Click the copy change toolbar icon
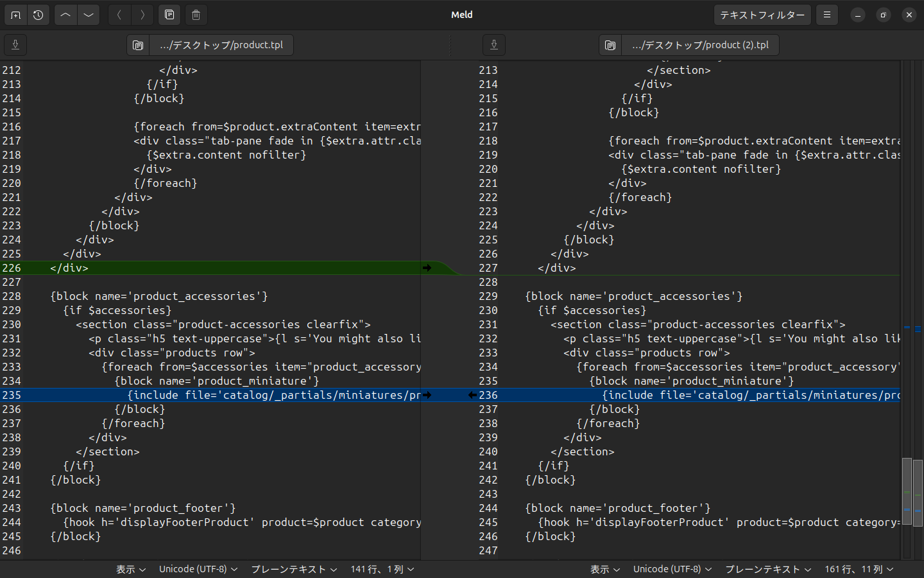The width and height of the screenshot is (924, 578). [169, 15]
